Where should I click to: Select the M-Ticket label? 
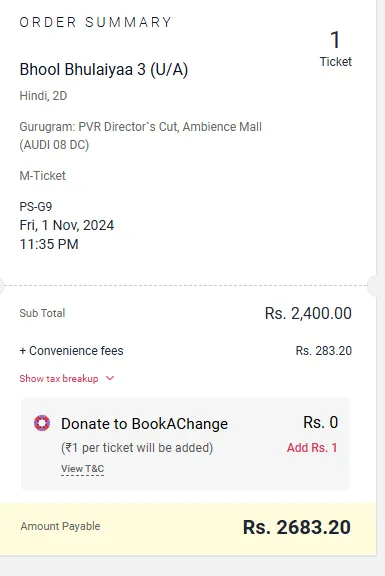[43, 176]
